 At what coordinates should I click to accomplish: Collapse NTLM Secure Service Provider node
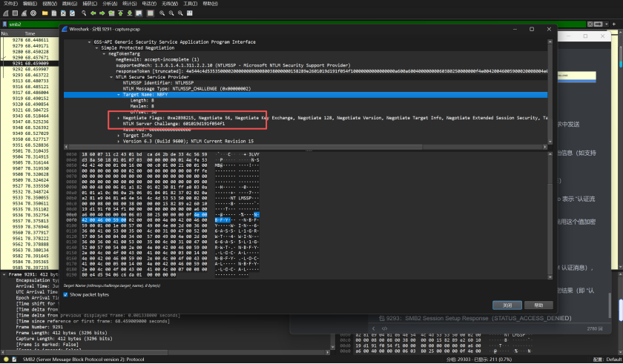pos(110,76)
